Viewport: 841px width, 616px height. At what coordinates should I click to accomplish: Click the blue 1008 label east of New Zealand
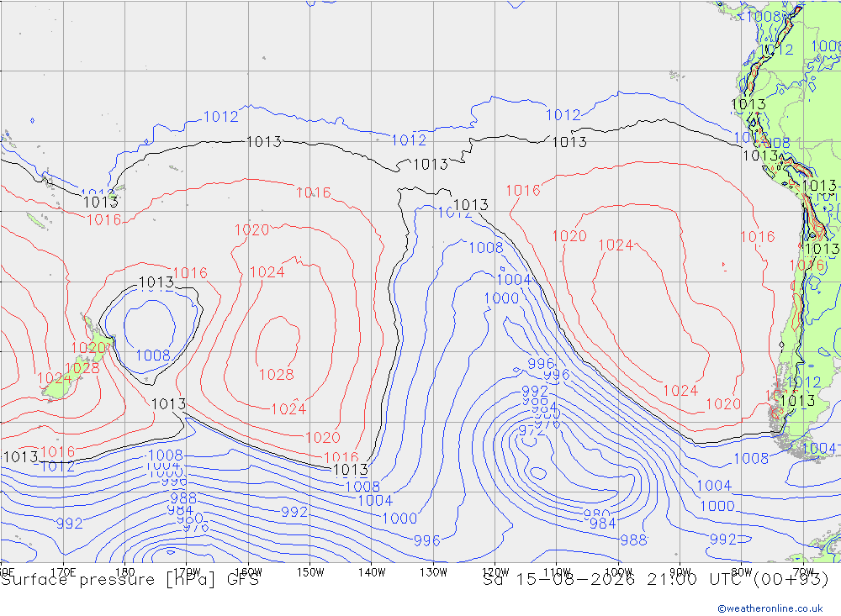(153, 355)
